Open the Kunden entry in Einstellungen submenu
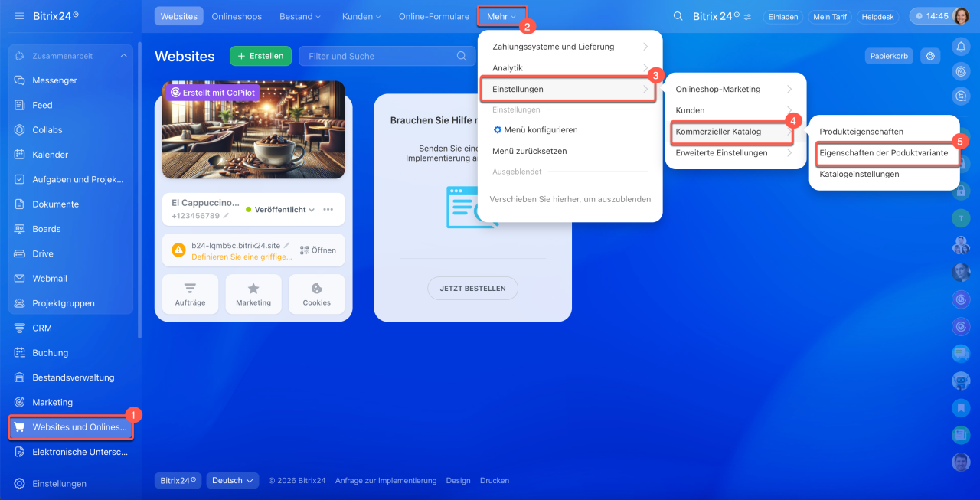 click(735, 110)
